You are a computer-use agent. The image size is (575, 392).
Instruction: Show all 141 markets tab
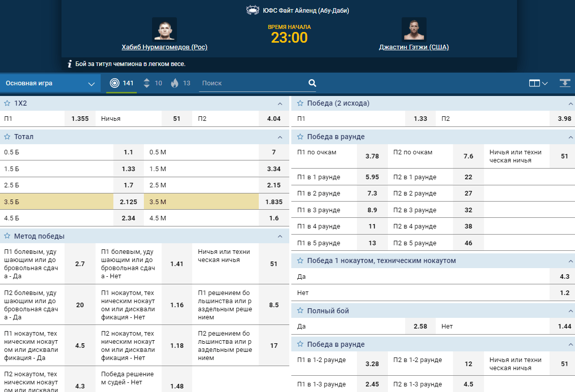click(122, 83)
